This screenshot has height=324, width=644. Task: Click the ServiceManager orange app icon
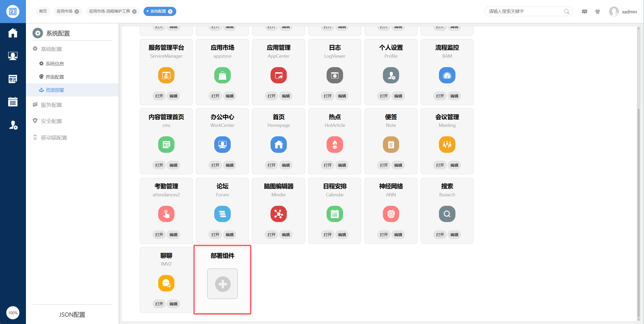(x=166, y=75)
